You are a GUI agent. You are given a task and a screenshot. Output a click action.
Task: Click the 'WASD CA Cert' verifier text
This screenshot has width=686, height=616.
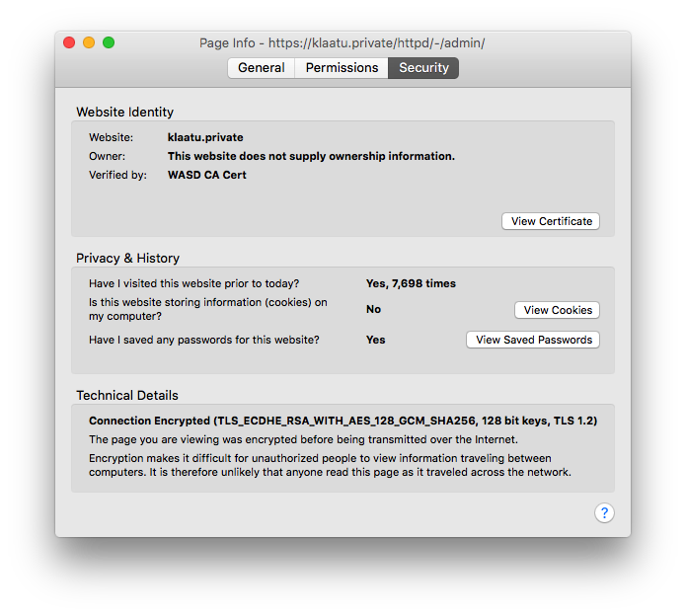(x=207, y=175)
